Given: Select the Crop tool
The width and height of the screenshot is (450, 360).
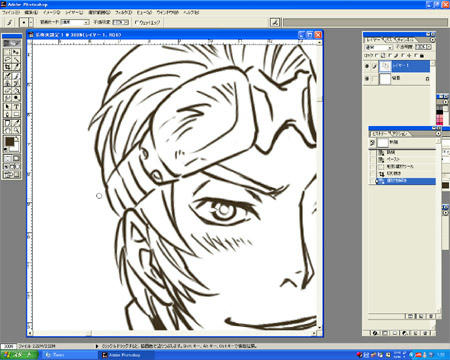Looking at the screenshot, I should (x=7, y=66).
